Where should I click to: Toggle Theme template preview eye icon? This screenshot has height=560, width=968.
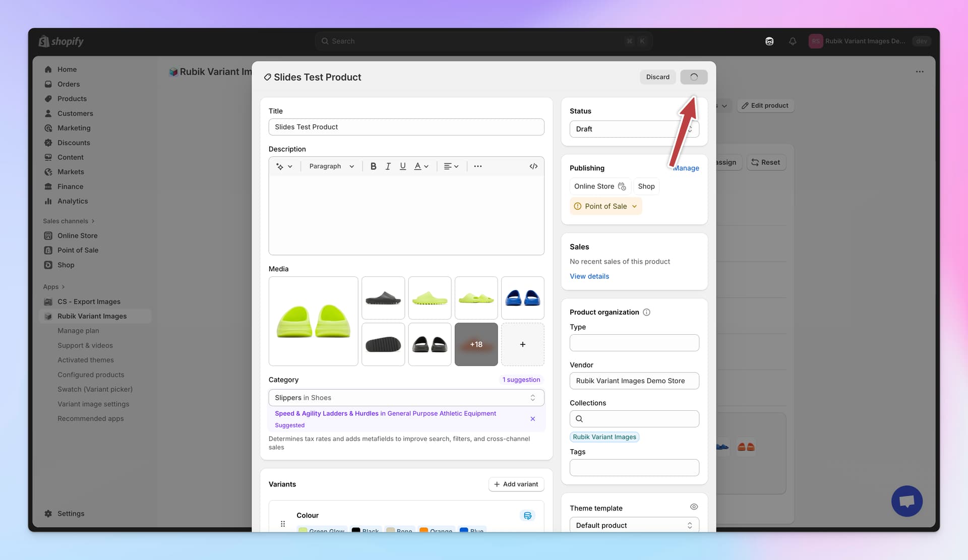coord(694,507)
